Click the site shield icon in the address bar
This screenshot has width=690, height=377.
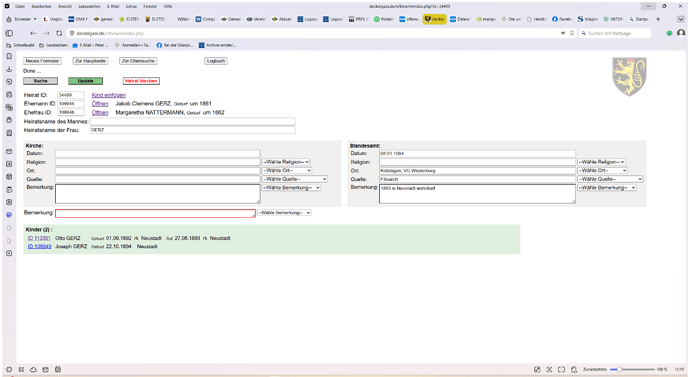(72, 33)
